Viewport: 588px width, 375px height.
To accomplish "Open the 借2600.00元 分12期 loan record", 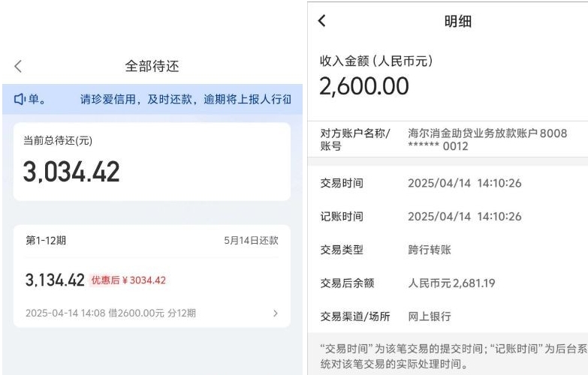I will [x=110, y=313].
